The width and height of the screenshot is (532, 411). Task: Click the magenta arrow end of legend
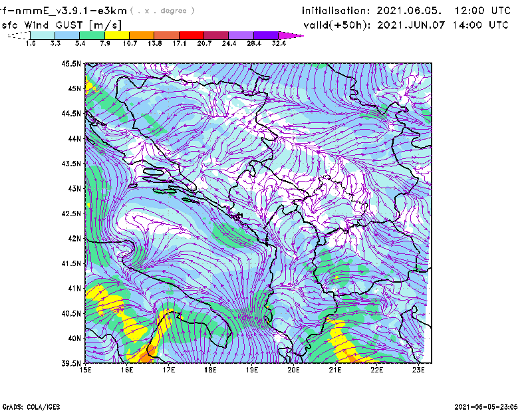click(x=291, y=35)
